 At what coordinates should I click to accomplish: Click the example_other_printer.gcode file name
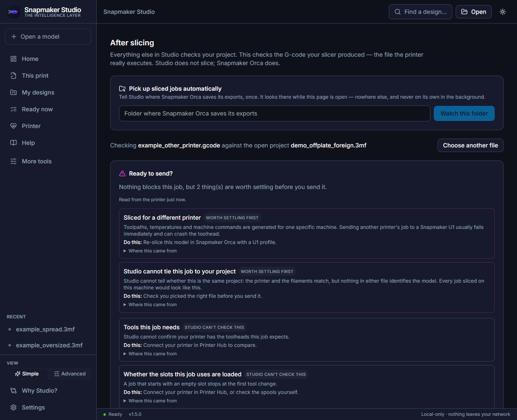pos(179,145)
